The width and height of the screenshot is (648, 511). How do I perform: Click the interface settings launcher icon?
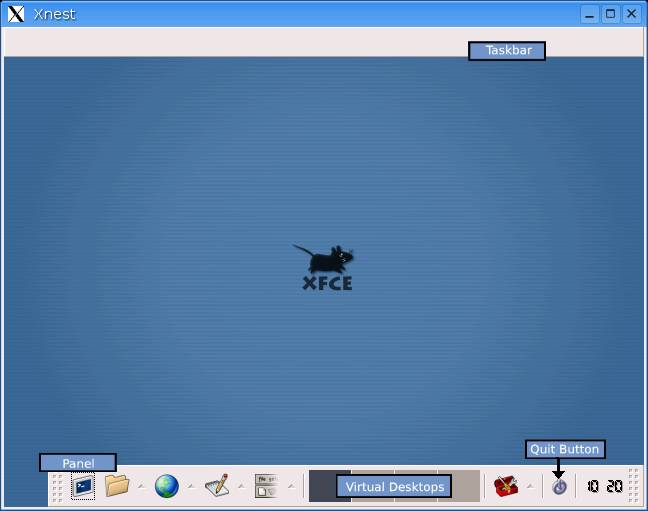point(266,486)
